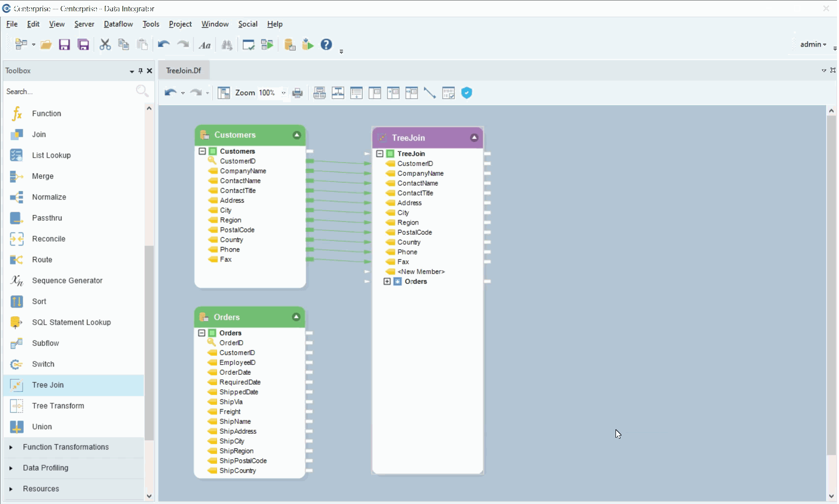839x504 pixels.
Task: Pin the Toolbox panel
Action: pos(140,71)
